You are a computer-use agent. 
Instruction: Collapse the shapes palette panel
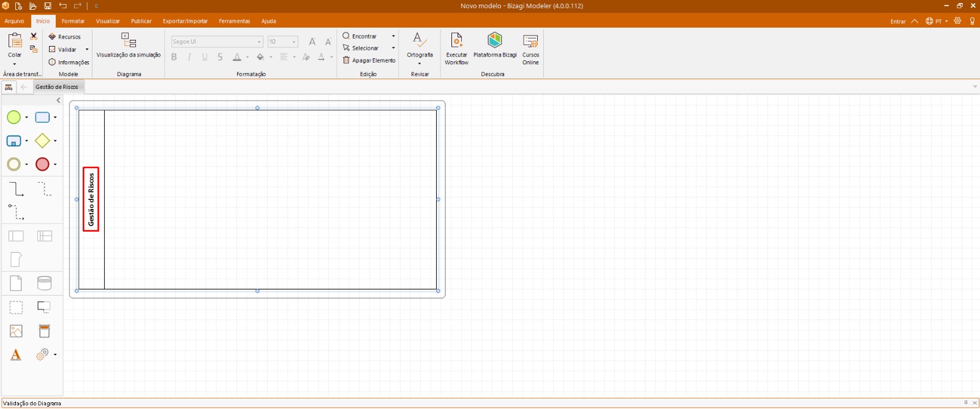59,101
